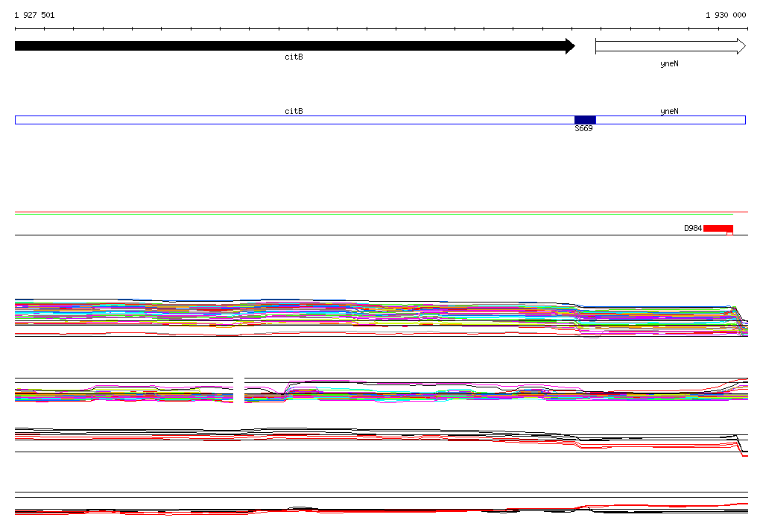
Task: Click the white yneN gene arrow
Action: pyautogui.click(x=671, y=46)
